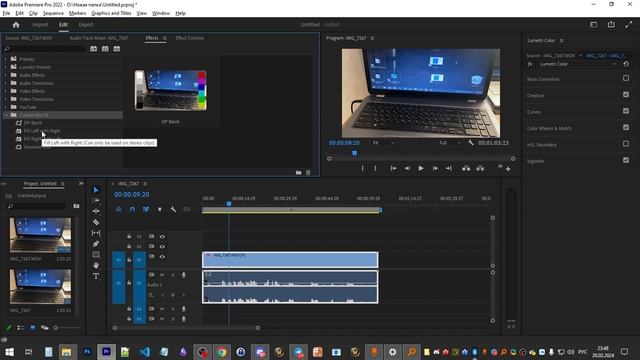Toggle Color Wheels & Match checkbox

[626, 127]
